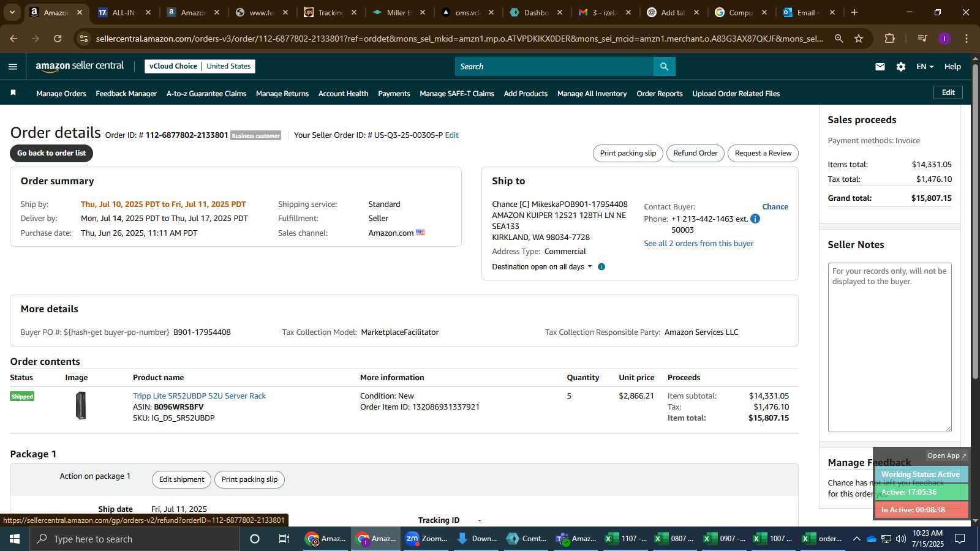Switch to the ALL-IN browser tab
980x551 pixels.
click(124, 12)
